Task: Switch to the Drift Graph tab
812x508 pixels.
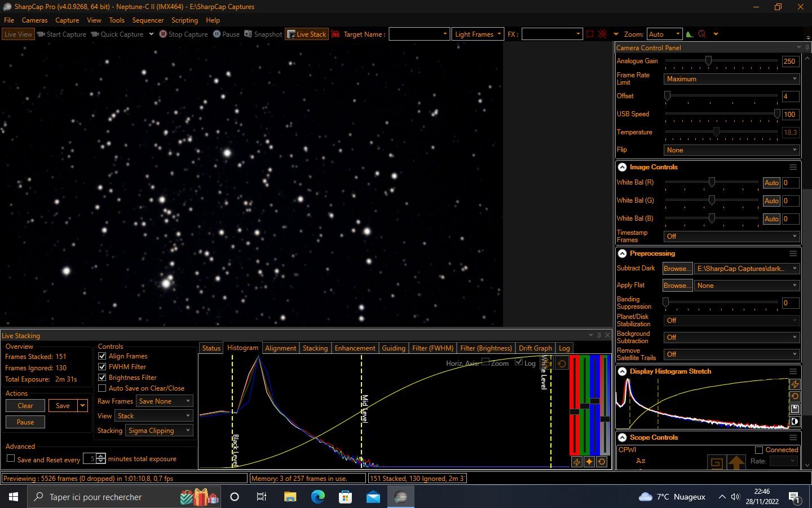Action: coord(535,348)
